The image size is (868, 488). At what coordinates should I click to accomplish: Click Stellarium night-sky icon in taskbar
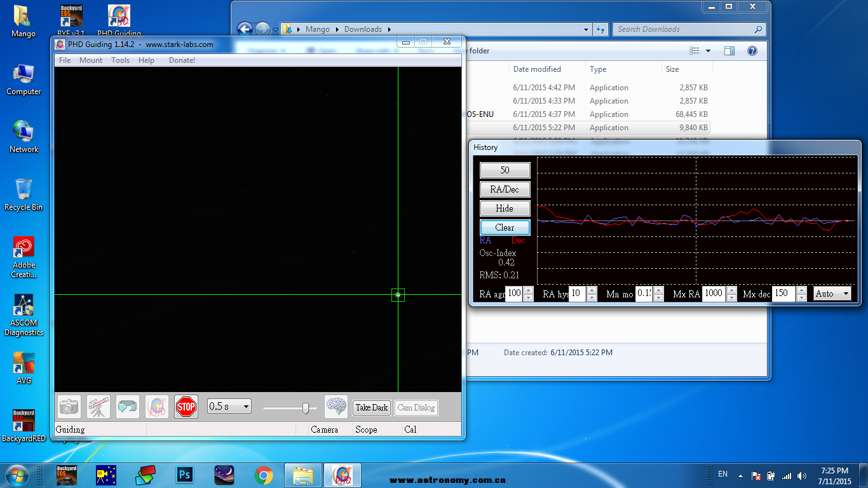(224, 475)
